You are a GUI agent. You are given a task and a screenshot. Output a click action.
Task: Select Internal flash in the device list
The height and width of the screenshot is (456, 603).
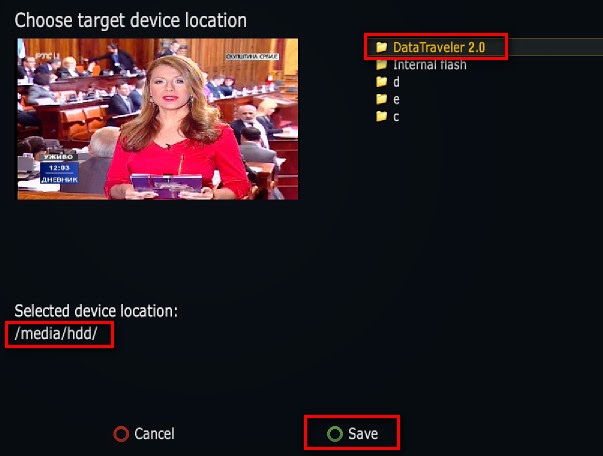click(x=430, y=65)
